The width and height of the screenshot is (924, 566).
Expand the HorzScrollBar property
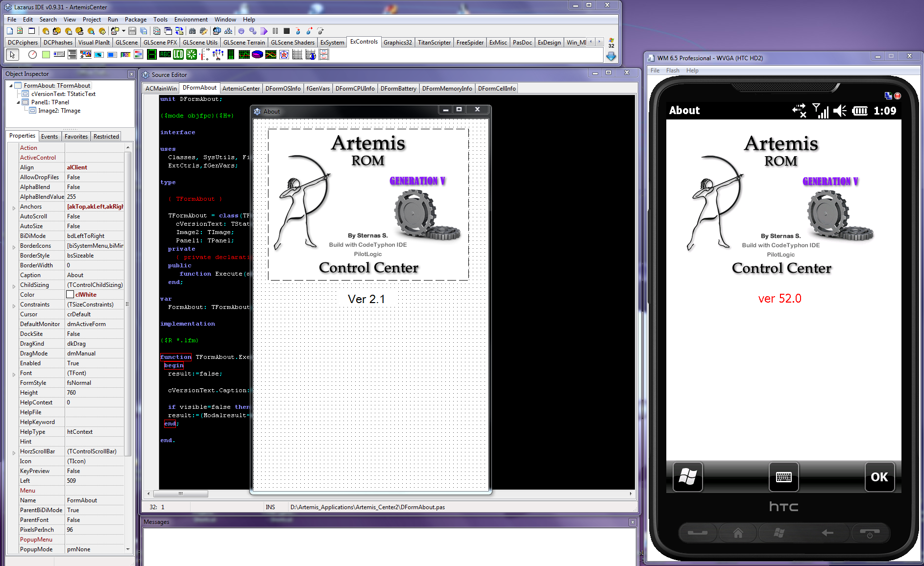(x=14, y=453)
